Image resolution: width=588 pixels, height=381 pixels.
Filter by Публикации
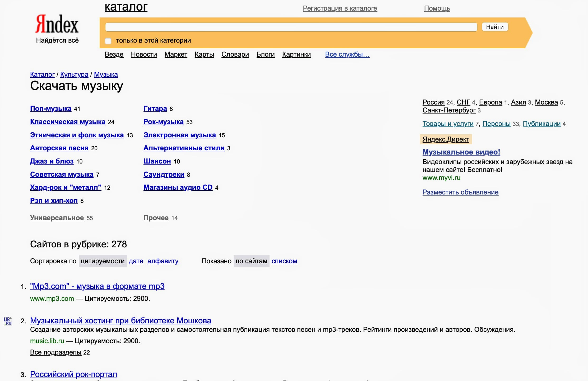tap(542, 124)
